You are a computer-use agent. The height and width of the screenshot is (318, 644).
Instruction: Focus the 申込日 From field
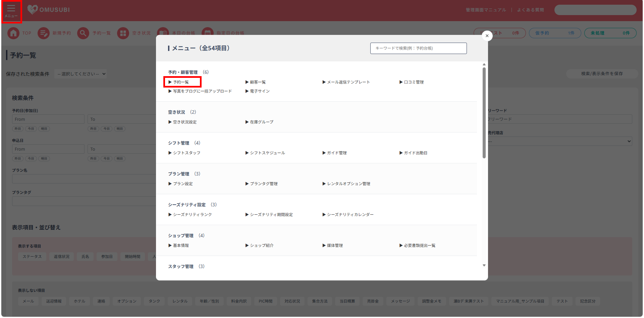click(48, 149)
